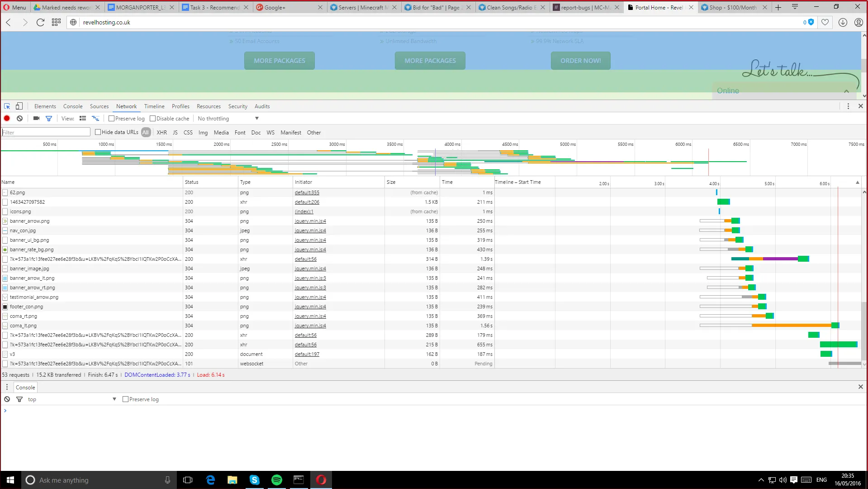Clear the network log
Screen dimensions: 868x489
tap(19, 118)
